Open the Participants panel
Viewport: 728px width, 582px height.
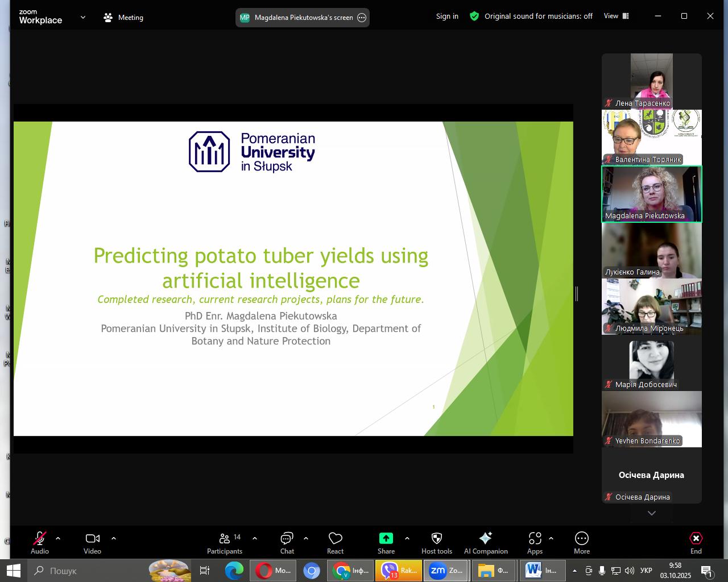click(225, 543)
